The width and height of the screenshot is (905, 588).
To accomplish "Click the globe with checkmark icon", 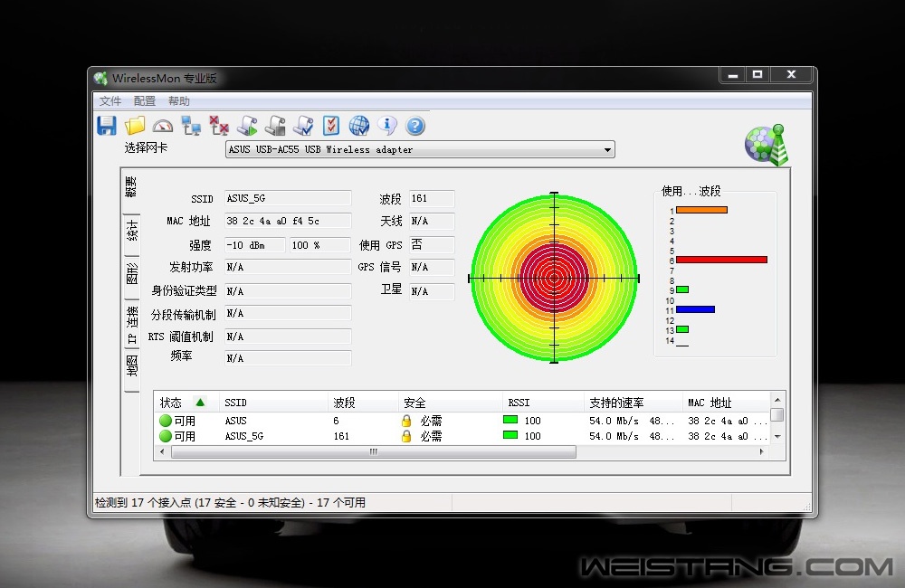I will 359,125.
